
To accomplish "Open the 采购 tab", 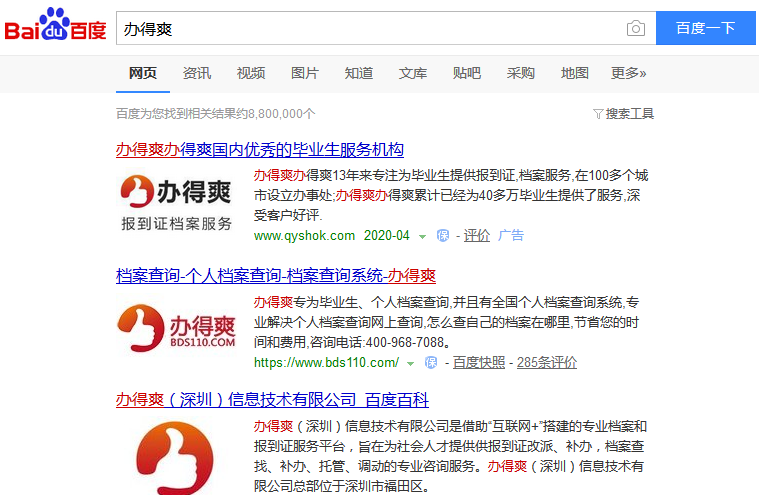I will click(521, 73).
